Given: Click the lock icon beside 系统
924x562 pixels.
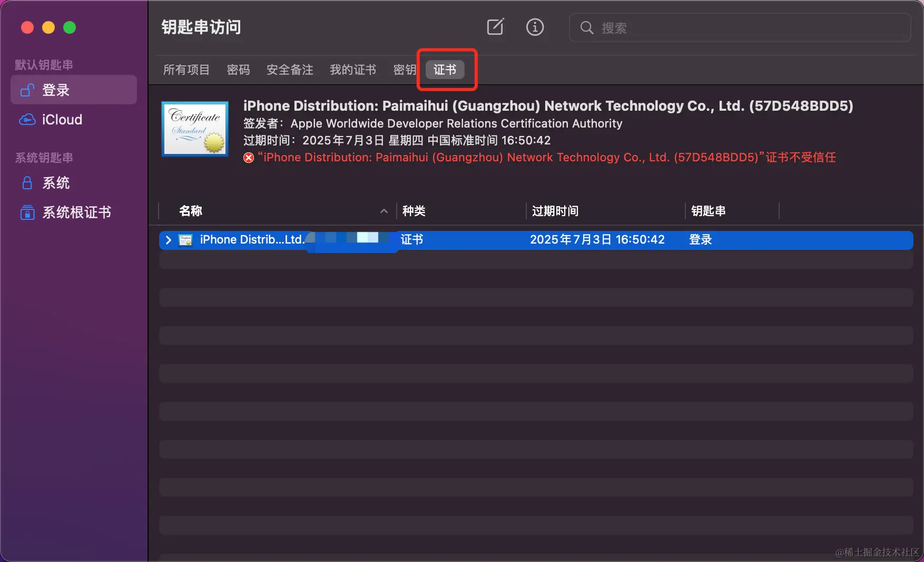Looking at the screenshot, I should [x=27, y=183].
